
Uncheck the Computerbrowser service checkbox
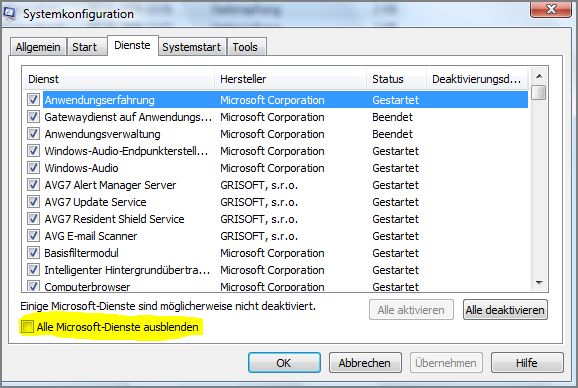[34, 286]
